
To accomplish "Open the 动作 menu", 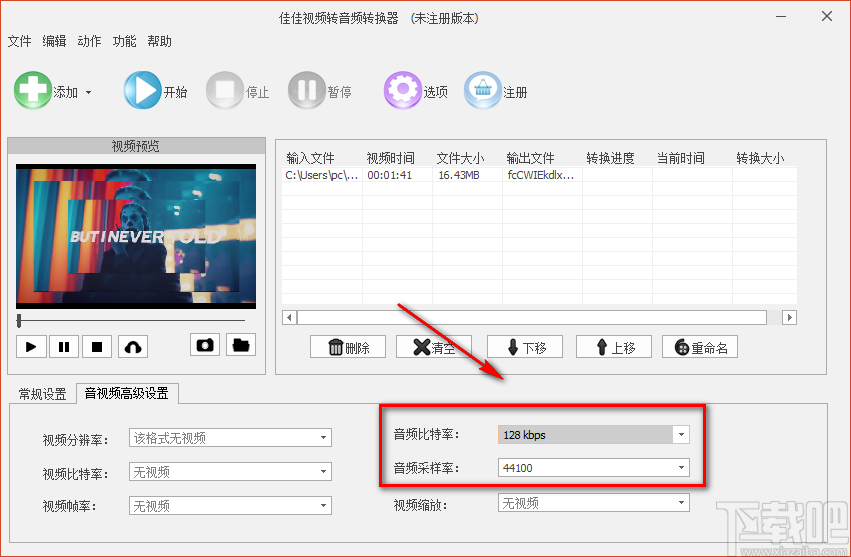I will 89,41.
